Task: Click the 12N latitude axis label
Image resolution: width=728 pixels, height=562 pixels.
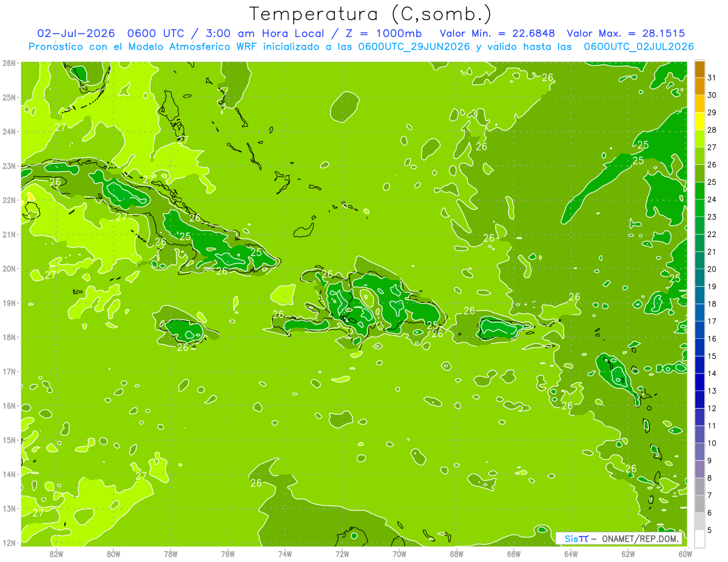Action: tap(9, 543)
